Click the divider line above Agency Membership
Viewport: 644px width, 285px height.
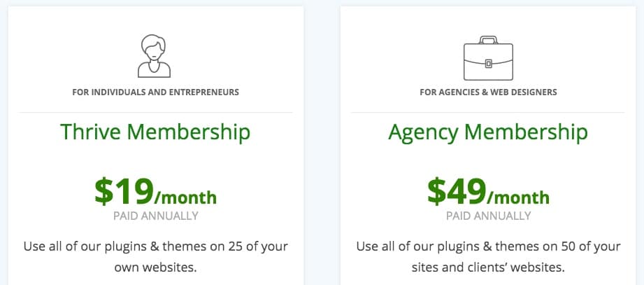coord(488,112)
